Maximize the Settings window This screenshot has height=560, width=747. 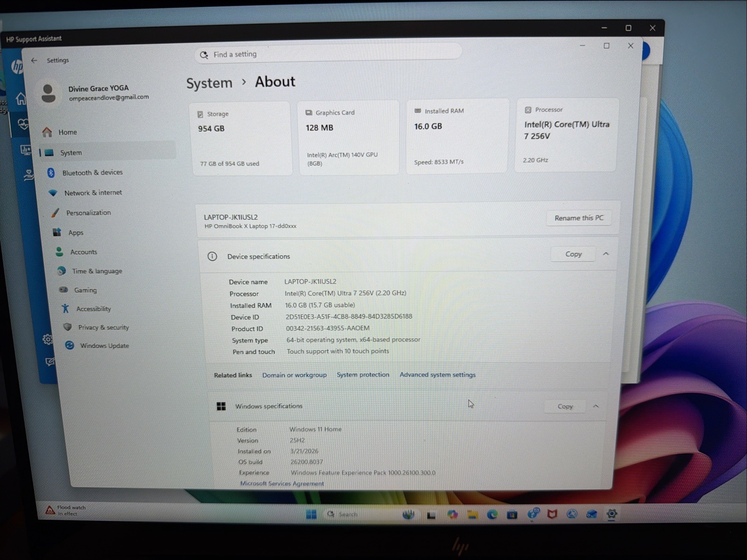pos(606,46)
